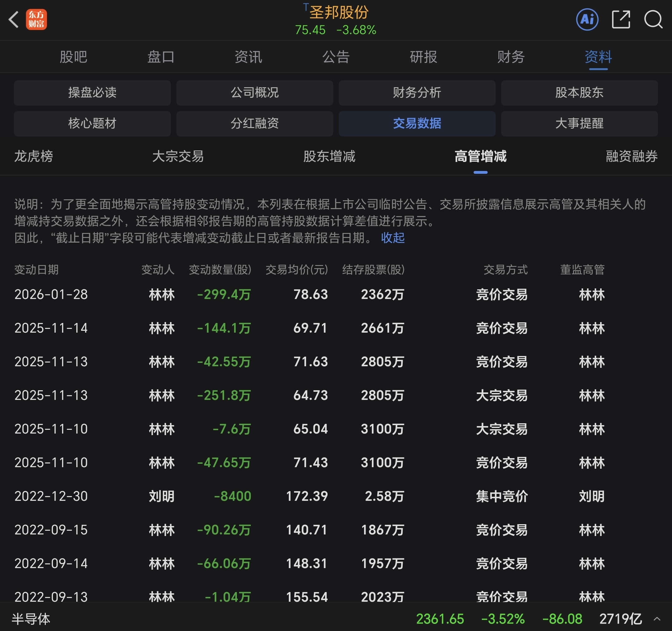This screenshot has width=672, height=631.
Task: Open the 融资融券 sub-tab
Action: [x=631, y=156]
